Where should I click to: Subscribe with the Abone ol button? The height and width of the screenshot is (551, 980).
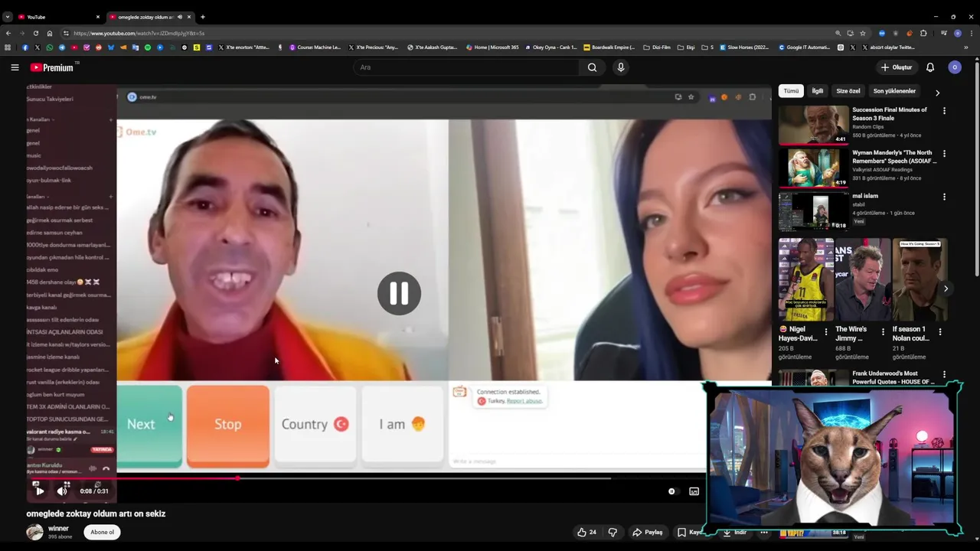102,532
